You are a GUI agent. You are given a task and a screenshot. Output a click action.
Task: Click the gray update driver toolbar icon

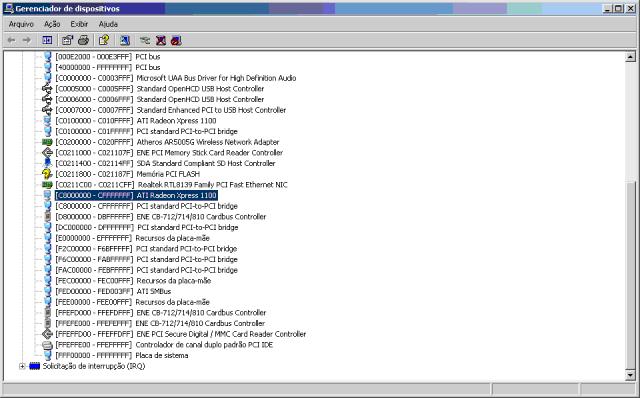pos(145,40)
